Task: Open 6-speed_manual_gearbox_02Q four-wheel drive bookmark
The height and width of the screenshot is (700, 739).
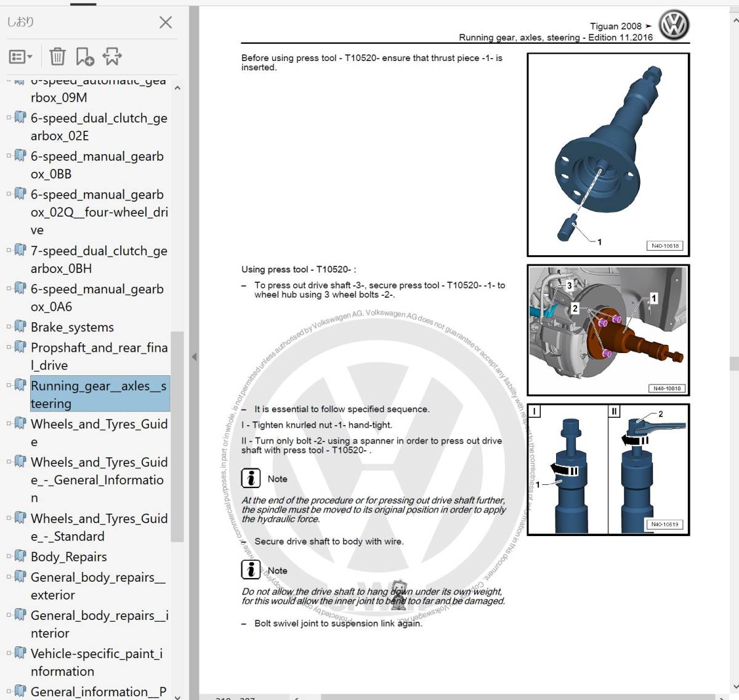Action: tap(99, 212)
